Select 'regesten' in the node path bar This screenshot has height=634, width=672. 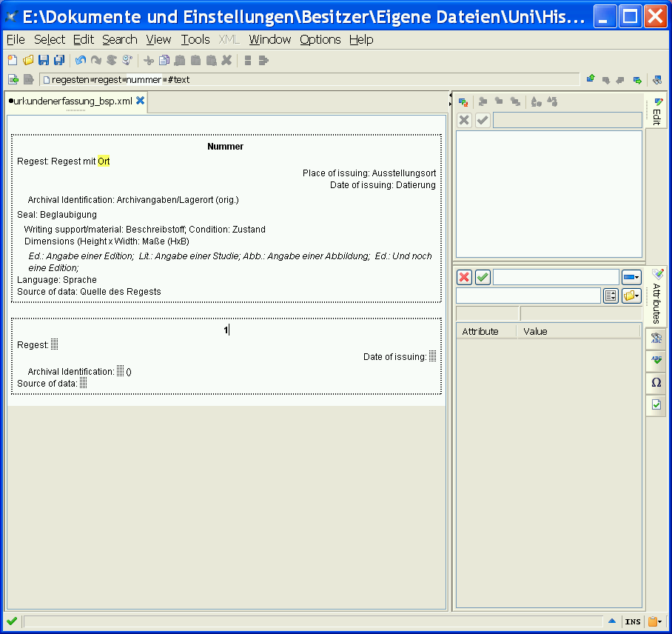(70, 80)
